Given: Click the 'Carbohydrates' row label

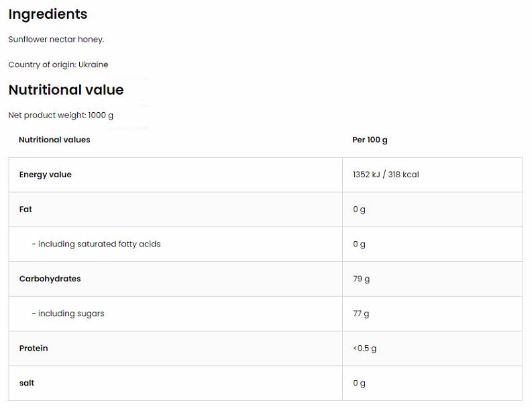Looking at the screenshot, I should (x=50, y=279).
